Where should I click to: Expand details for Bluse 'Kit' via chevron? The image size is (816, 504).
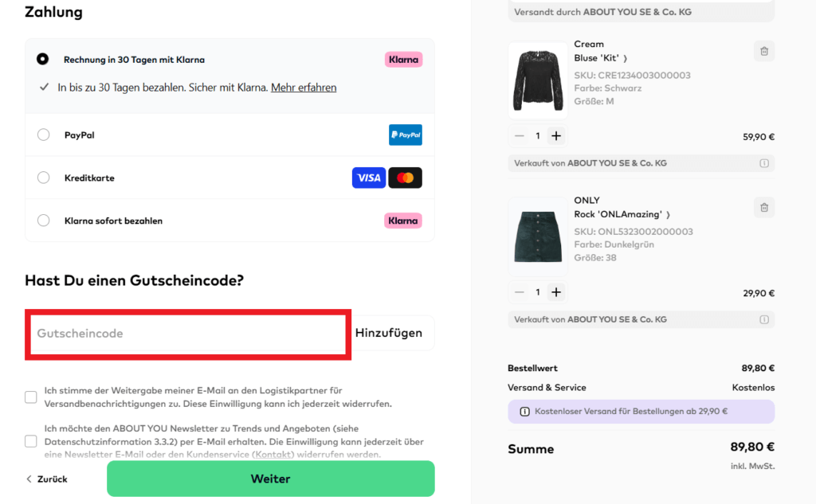tap(625, 57)
